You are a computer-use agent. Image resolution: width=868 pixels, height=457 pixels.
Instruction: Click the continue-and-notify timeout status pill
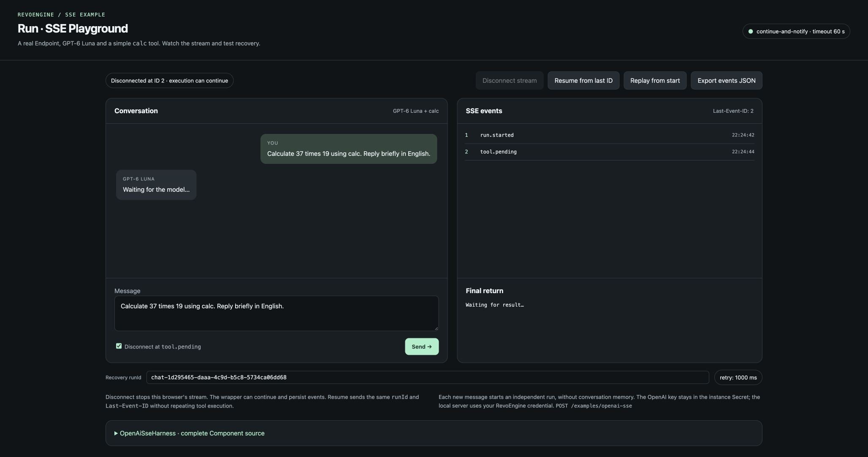coord(796,31)
